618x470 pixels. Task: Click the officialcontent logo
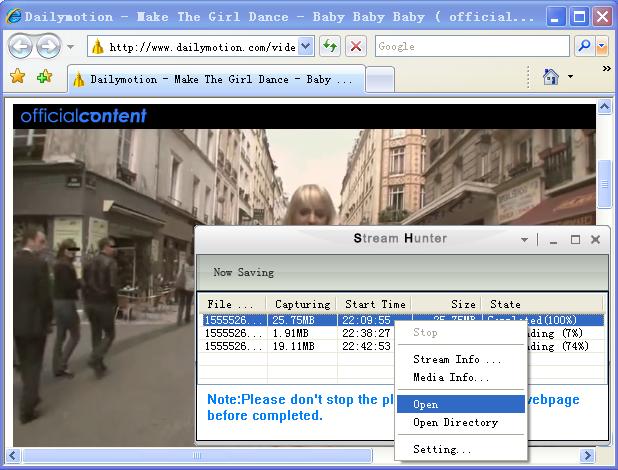pos(83,116)
